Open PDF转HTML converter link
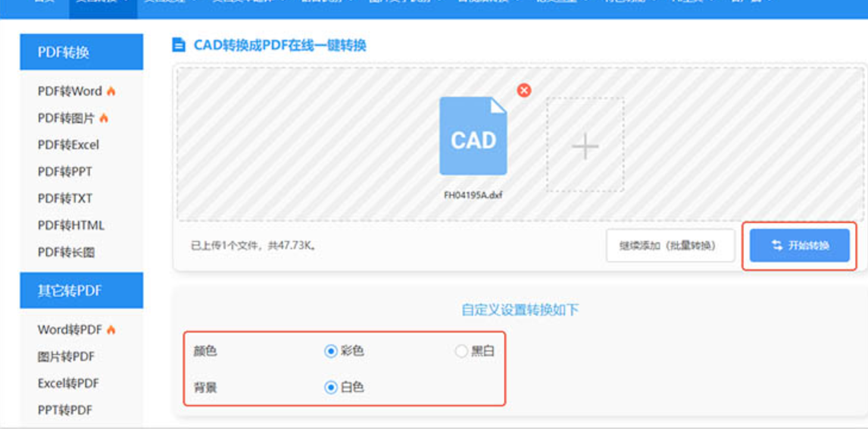The width and height of the screenshot is (868, 433). [x=71, y=225]
